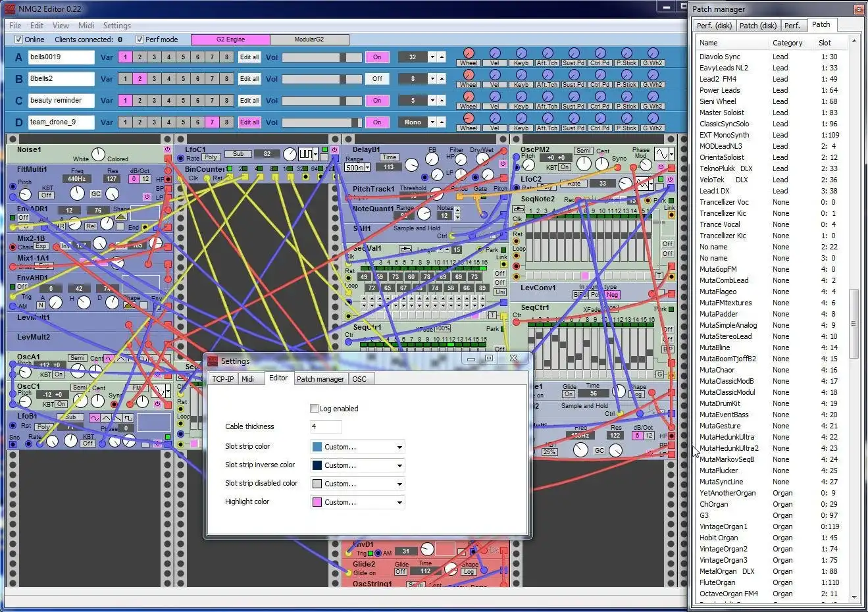The height and width of the screenshot is (612, 868).
Task: Click the LfoC1 rate knob
Action: [290, 155]
